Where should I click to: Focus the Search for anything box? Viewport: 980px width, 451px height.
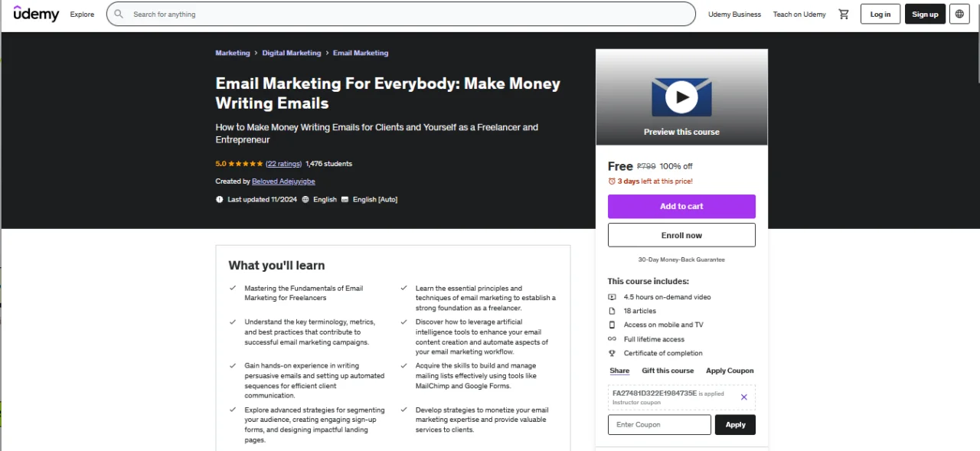(x=401, y=14)
